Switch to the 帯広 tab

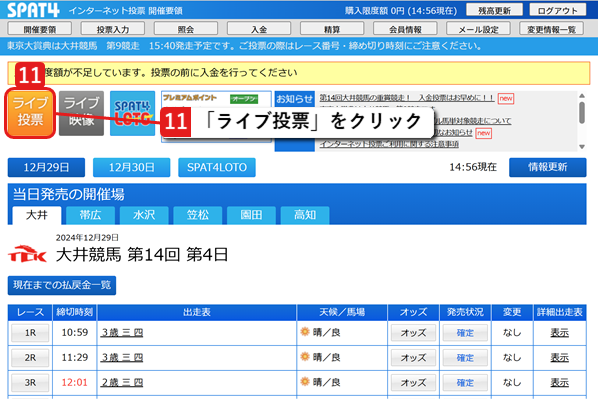pos(91,215)
